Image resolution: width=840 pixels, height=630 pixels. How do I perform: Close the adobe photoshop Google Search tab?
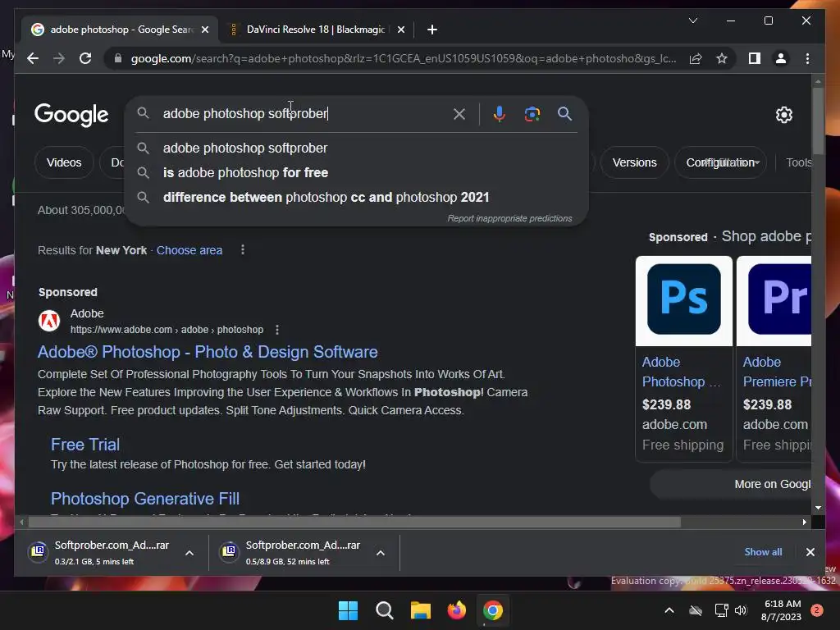coord(204,30)
